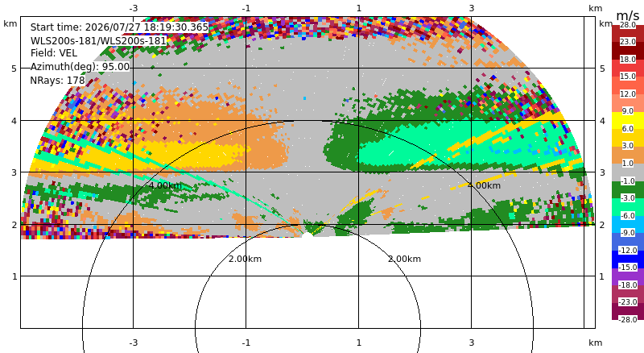
Task: Click the right 2.00km range ring label
Action: click(x=405, y=259)
